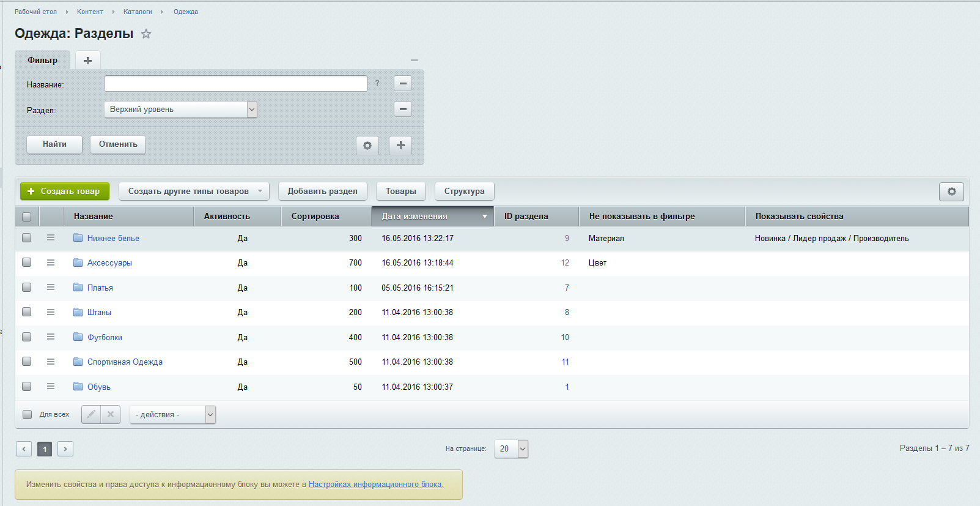Viewport: 980px width, 506px height.
Task: Add a new filter tab with plus
Action: coord(87,60)
